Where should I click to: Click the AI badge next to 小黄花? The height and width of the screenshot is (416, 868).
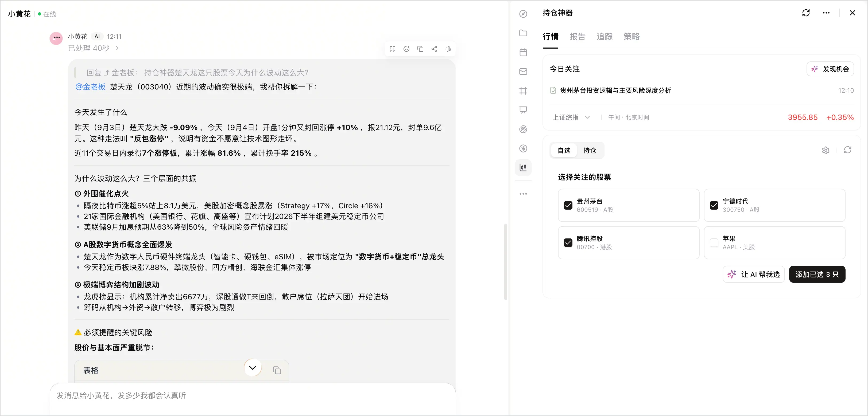point(97,36)
